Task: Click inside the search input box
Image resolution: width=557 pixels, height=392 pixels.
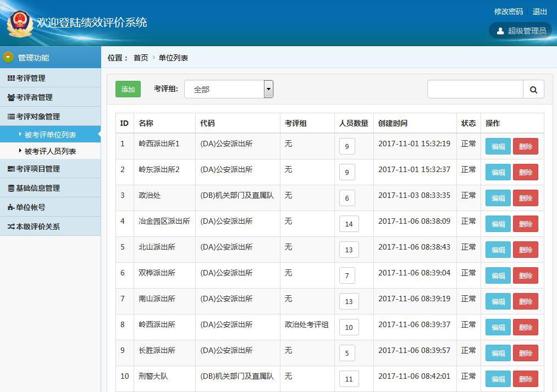Action: tap(474, 89)
